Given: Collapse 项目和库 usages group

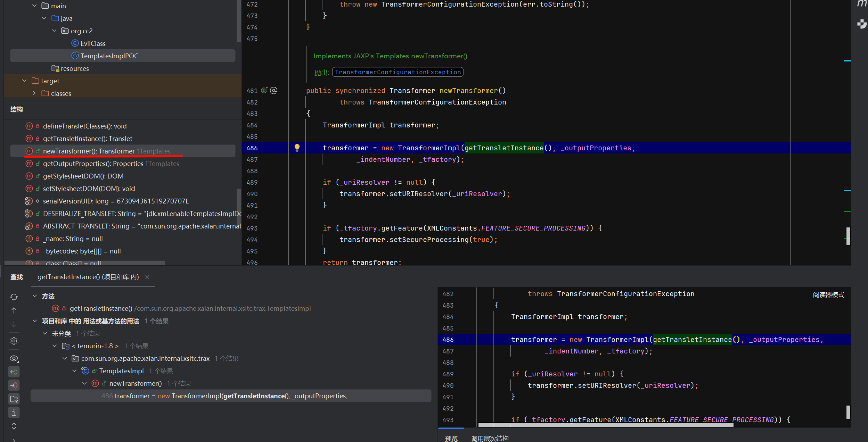Looking at the screenshot, I should [35, 321].
